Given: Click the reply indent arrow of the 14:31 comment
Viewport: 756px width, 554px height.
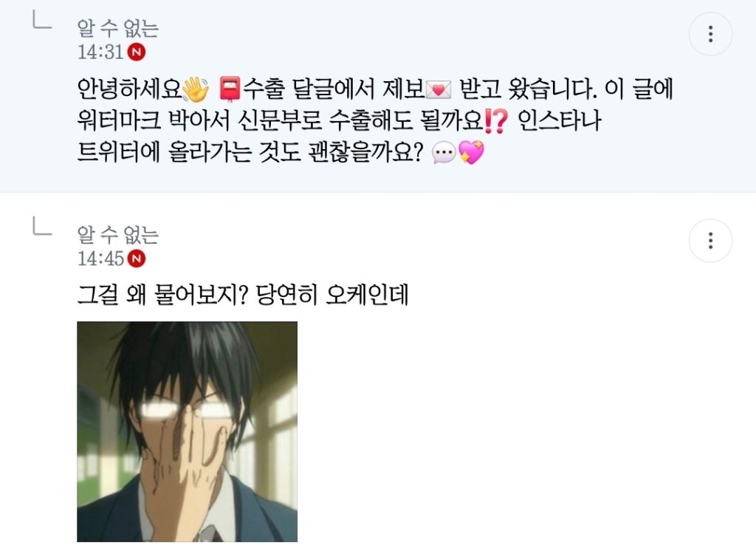Looking at the screenshot, I should coord(42,20).
